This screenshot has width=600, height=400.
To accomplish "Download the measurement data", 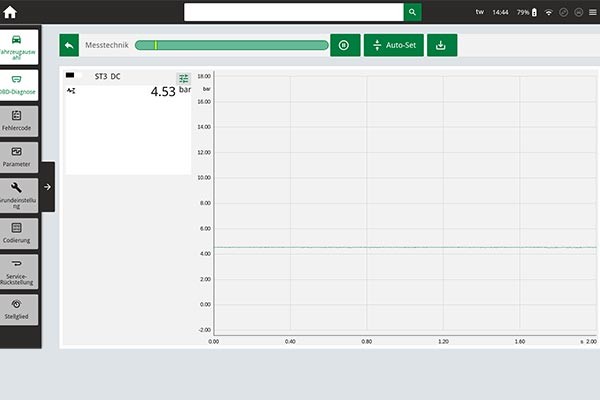I will [x=442, y=45].
